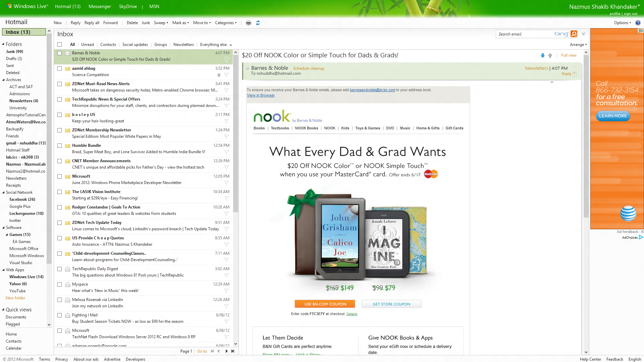Click the Search email input field
The height and width of the screenshot is (362, 644).
click(525, 34)
